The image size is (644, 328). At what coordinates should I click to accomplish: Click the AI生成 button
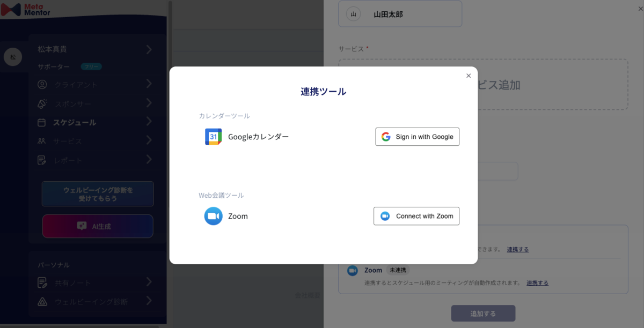click(98, 226)
